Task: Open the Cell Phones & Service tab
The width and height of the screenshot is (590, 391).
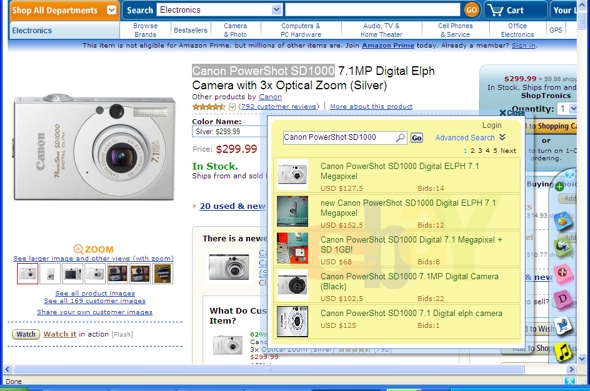Action: (x=455, y=30)
